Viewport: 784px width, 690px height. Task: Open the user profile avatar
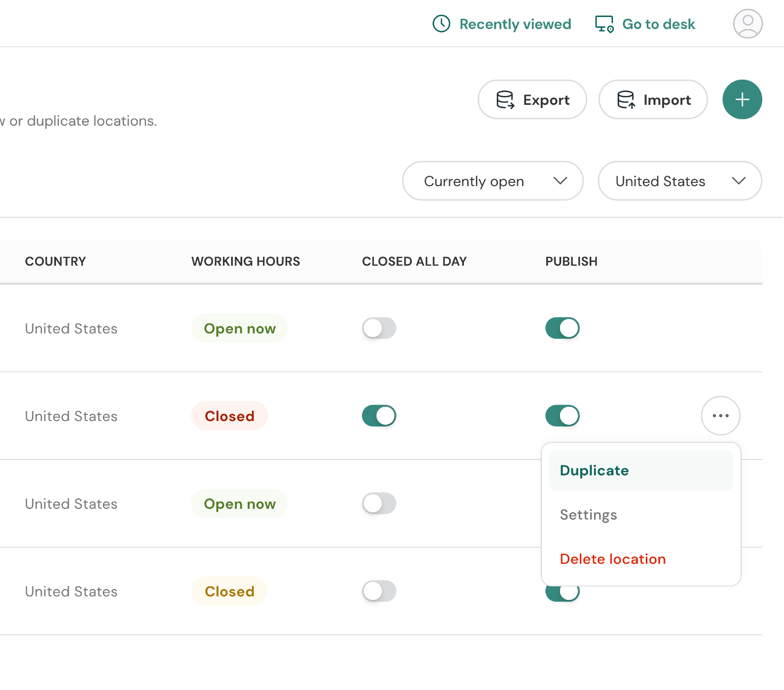pyautogui.click(x=748, y=24)
